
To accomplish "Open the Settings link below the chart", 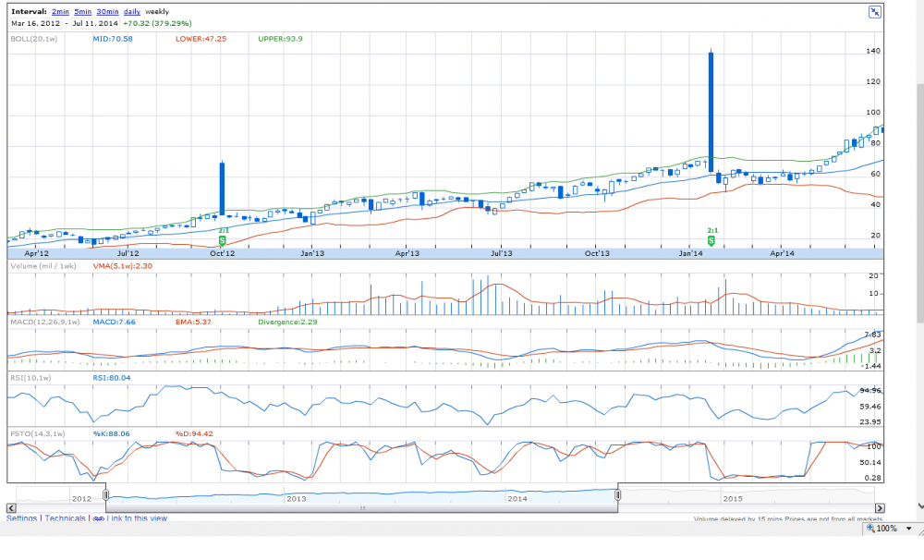I will [x=22, y=519].
